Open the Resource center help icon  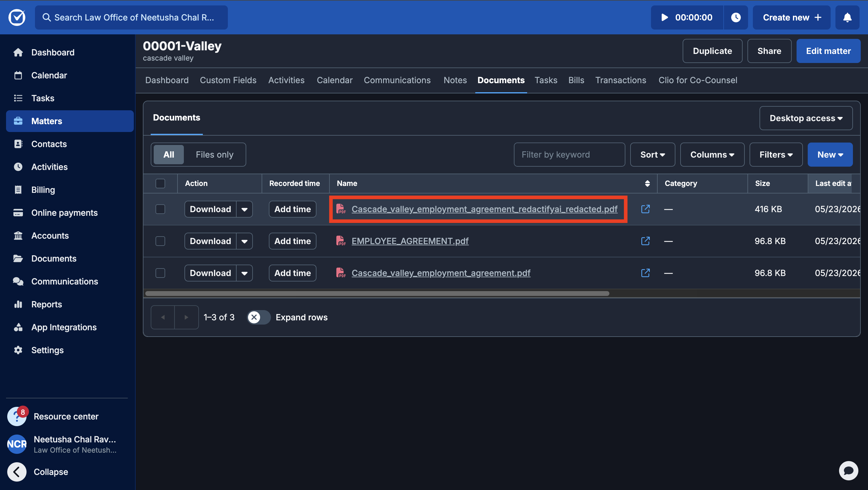17,416
